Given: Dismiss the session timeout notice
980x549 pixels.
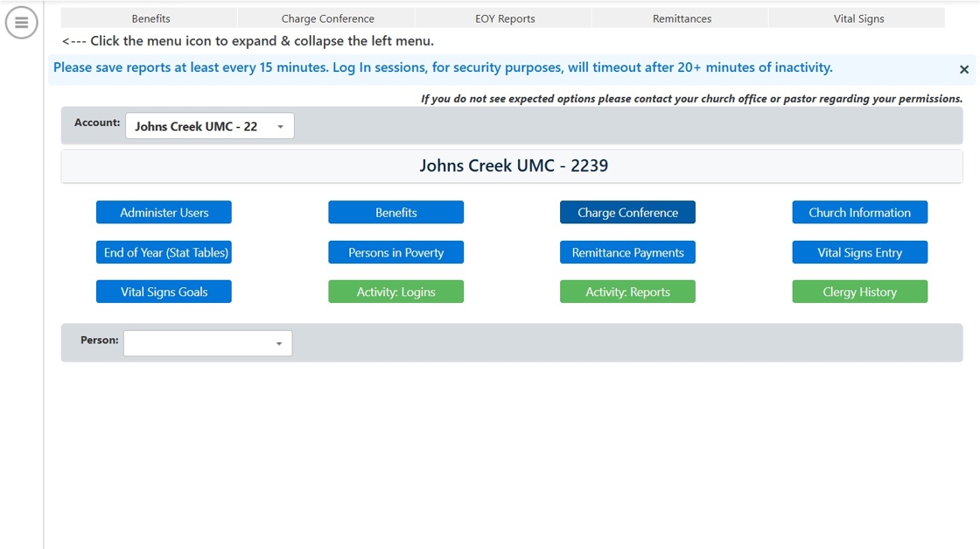Looking at the screenshot, I should (x=963, y=69).
